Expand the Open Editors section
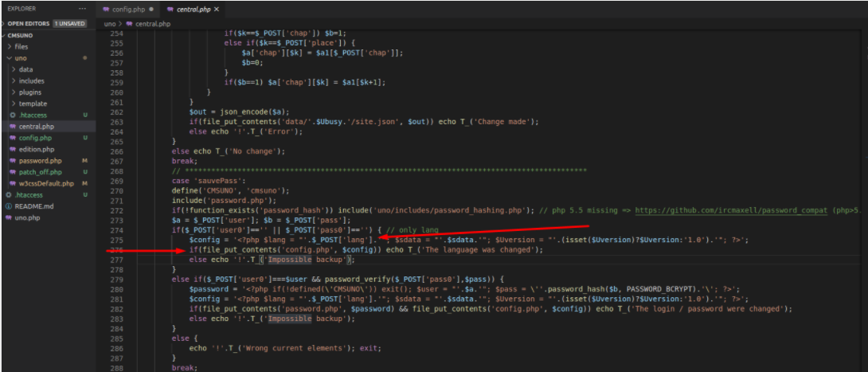Viewport: 868px width, 372px height. point(4,24)
